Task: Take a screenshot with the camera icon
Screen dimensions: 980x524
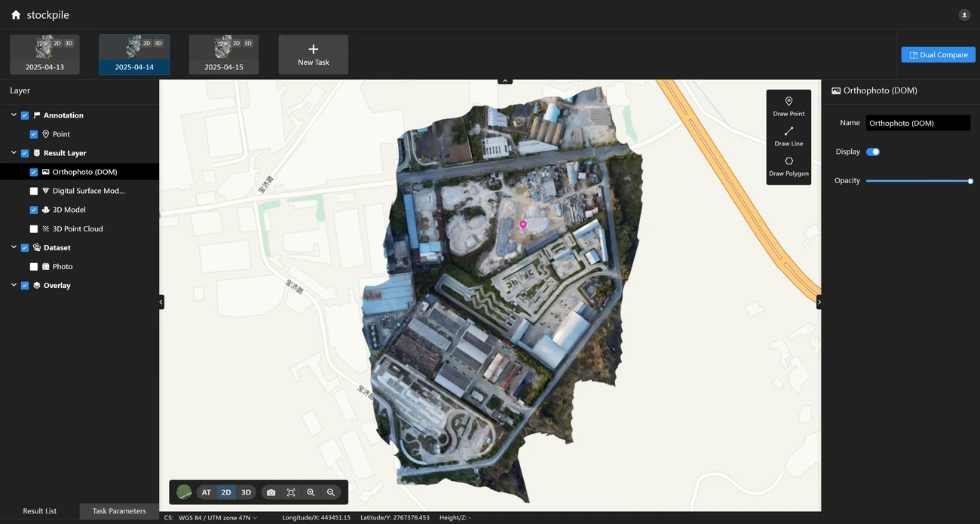Action: pyautogui.click(x=271, y=492)
